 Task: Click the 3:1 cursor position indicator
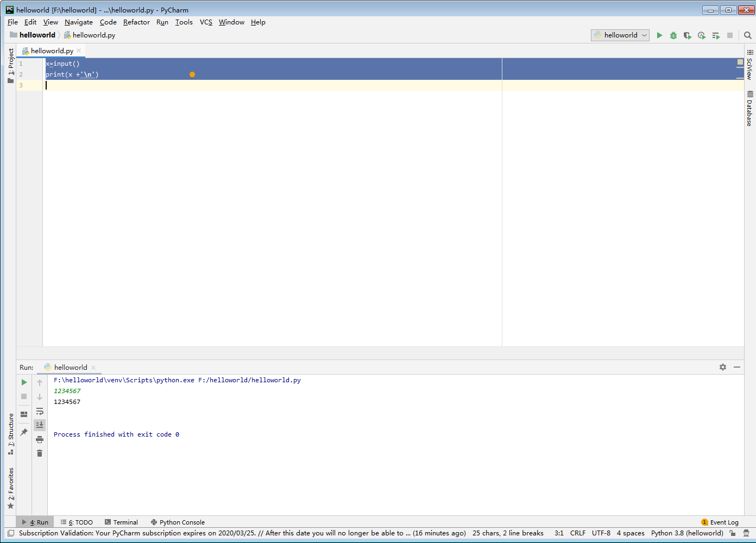coord(559,533)
